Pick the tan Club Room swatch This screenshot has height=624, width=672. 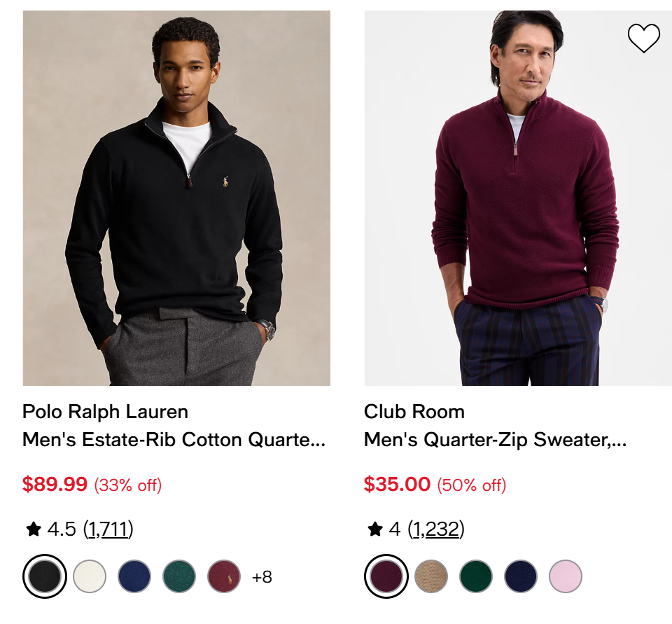click(431, 576)
